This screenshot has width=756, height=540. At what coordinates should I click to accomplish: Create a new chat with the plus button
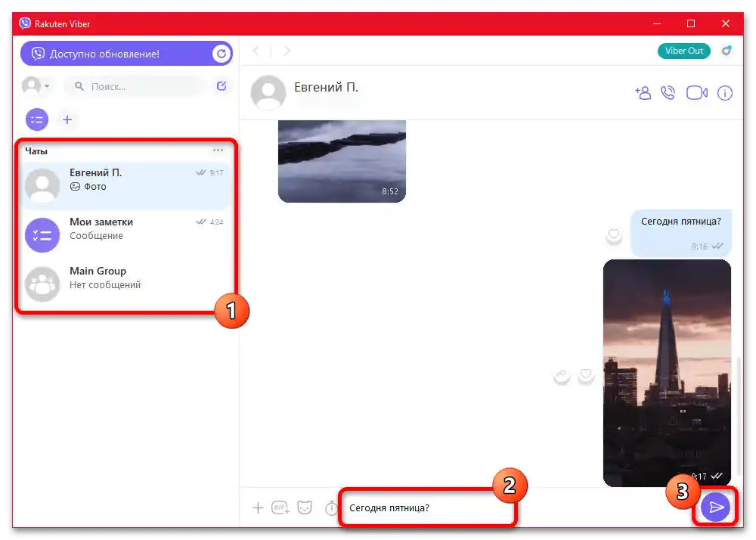(67, 119)
